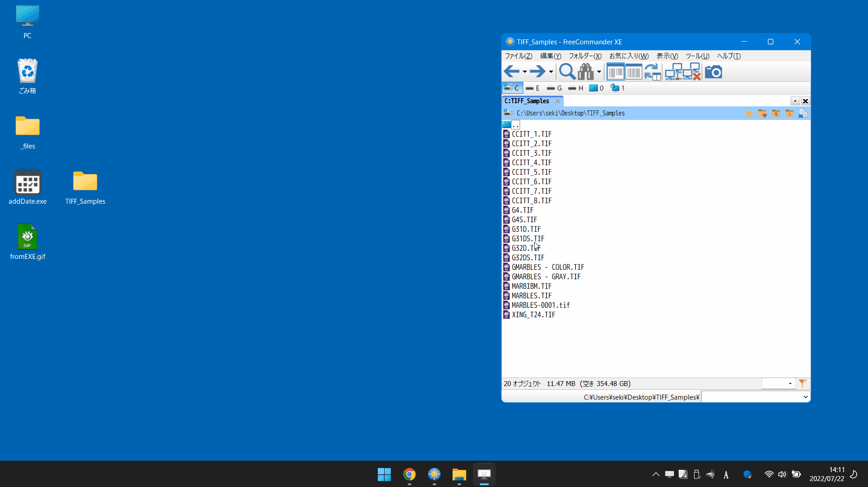
Task: Select the file MARBLES-0001.tif
Action: click(540, 305)
